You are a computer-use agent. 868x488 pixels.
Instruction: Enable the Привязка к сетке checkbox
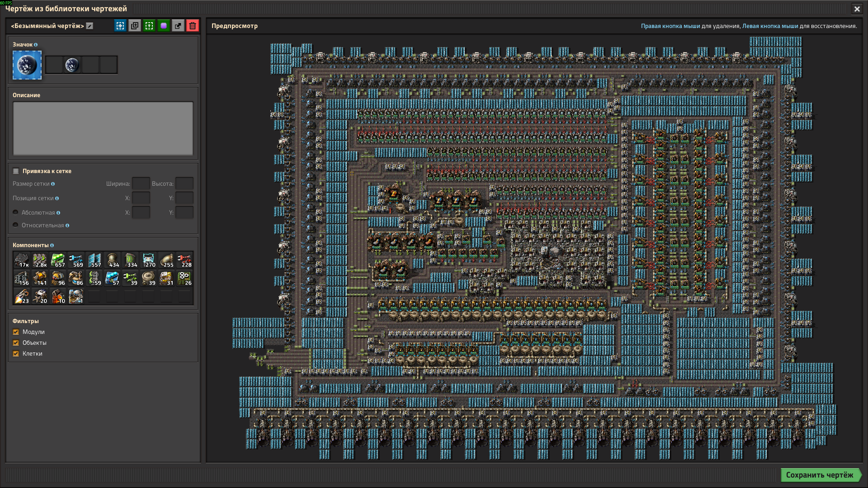tap(16, 171)
